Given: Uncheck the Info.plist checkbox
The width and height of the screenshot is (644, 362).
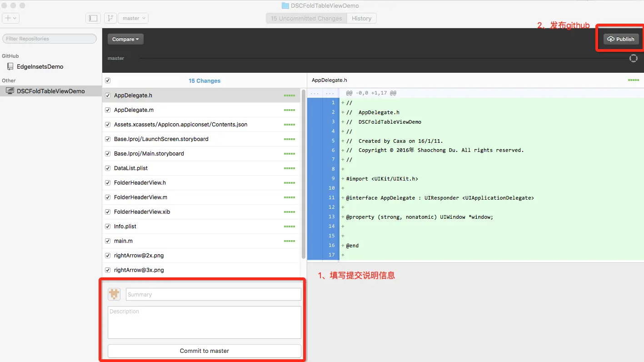Looking at the screenshot, I should (108, 226).
